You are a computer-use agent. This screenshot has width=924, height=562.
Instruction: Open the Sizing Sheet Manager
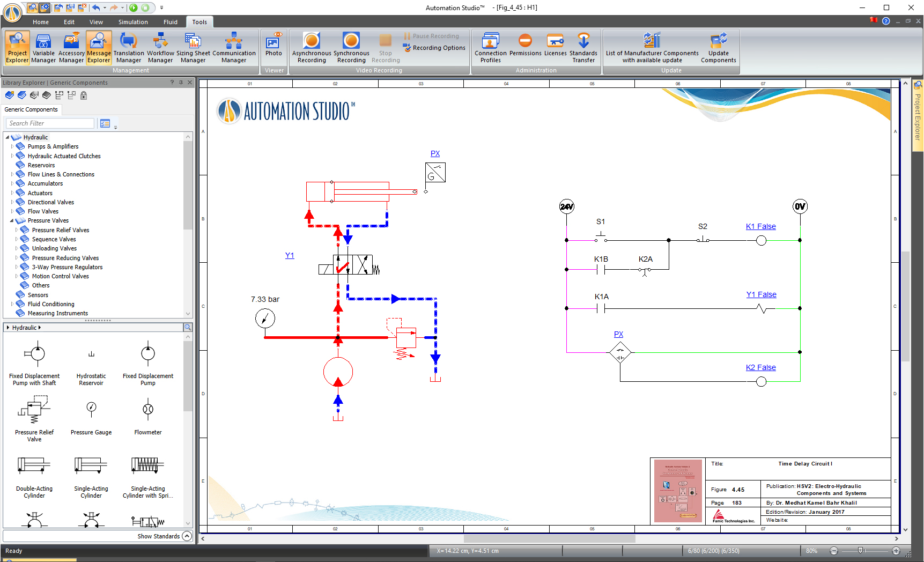tap(193, 47)
